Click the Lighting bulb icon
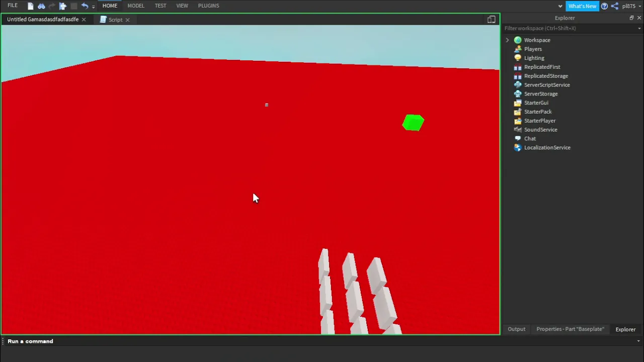 pos(518,58)
